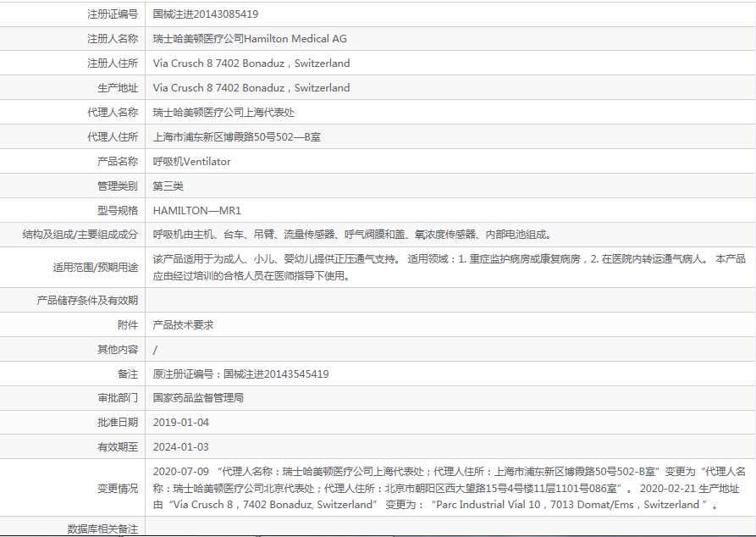The width and height of the screenshot is (756, 537).
Task: Click the 代理人名称 label
Action: click(x=113, y=113)
